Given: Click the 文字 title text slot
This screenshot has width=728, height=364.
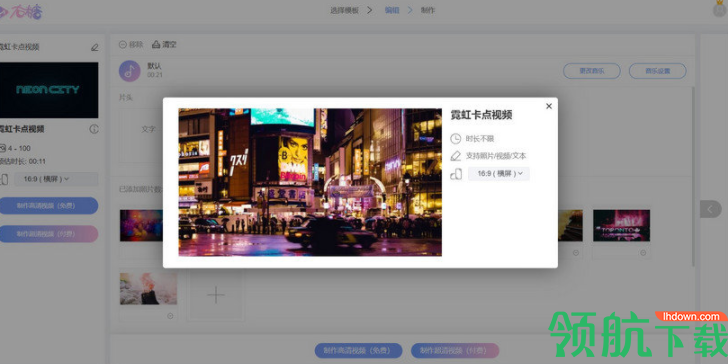Looking at the screenshot, I should pyautogui.click(x=149, y=129).
